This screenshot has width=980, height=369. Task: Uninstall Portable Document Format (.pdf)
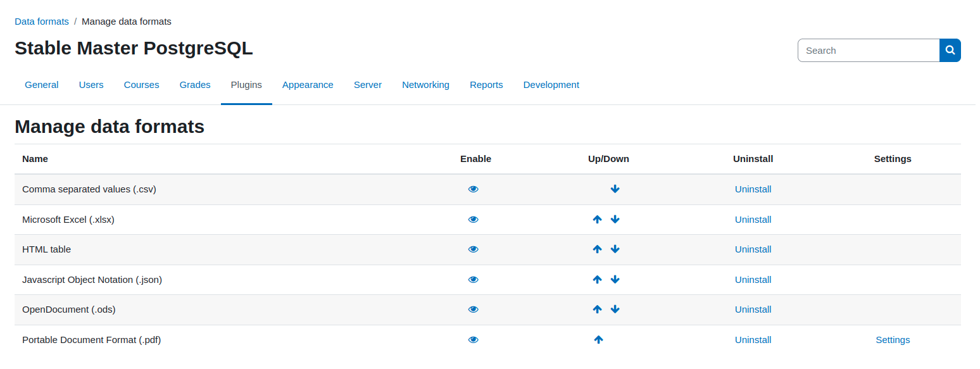(753, 340)
